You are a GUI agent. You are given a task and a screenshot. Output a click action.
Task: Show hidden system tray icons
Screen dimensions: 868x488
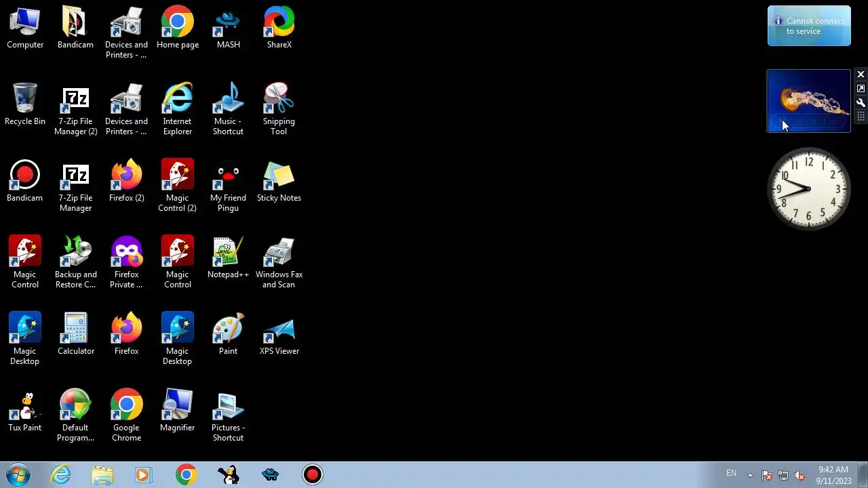coord(750,475)
